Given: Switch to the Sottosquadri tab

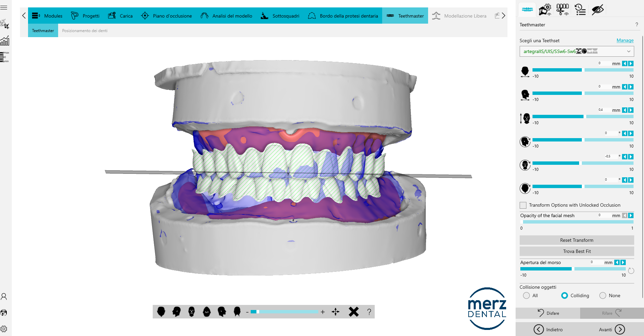Looking at the screenshot, I should pos(280,16).
